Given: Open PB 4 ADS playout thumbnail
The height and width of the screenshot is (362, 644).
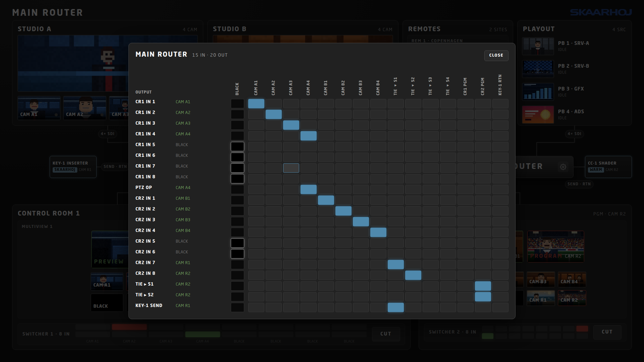Looking at the screenshot, I should [538, 115].
